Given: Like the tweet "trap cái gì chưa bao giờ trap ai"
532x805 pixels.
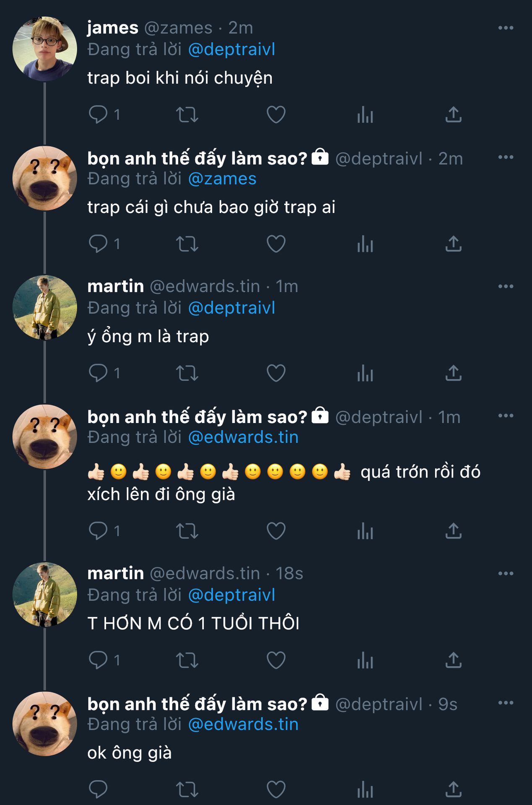Looking at the screenshot, I should click(x=276, y=244).
